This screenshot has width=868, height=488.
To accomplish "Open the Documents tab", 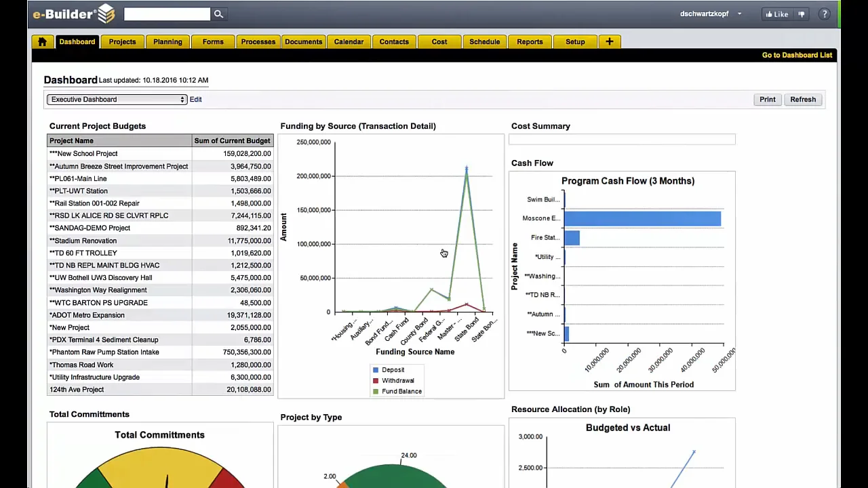I will 304,42.
